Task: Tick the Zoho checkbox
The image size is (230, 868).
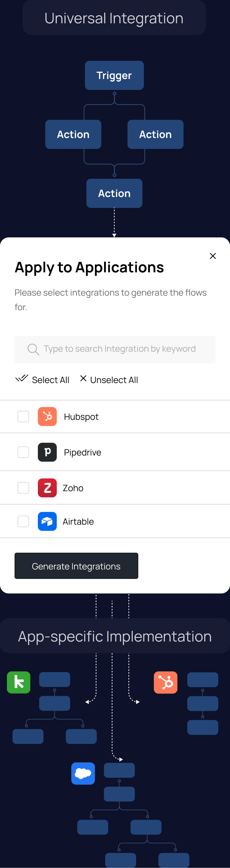Action: click(23, 488)
